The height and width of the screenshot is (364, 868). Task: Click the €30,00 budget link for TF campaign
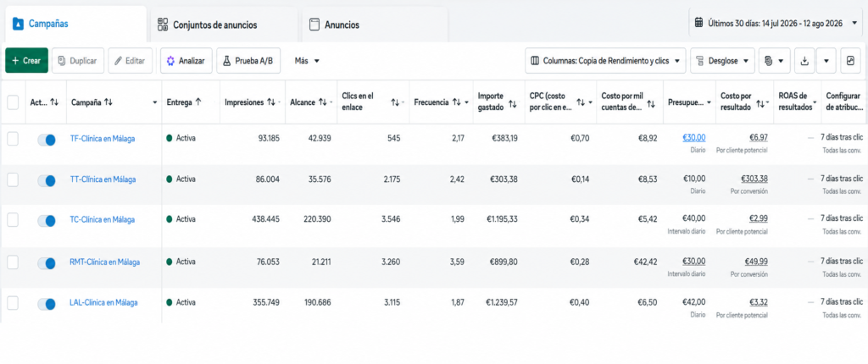pyautogui.click(x=694, y=138)
